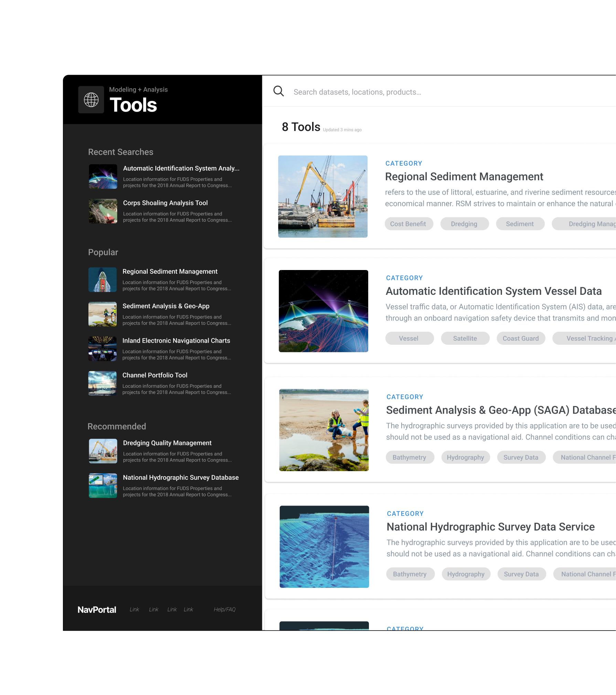
Task: Click the 8 Tools heading
Action: pos(301,127)
